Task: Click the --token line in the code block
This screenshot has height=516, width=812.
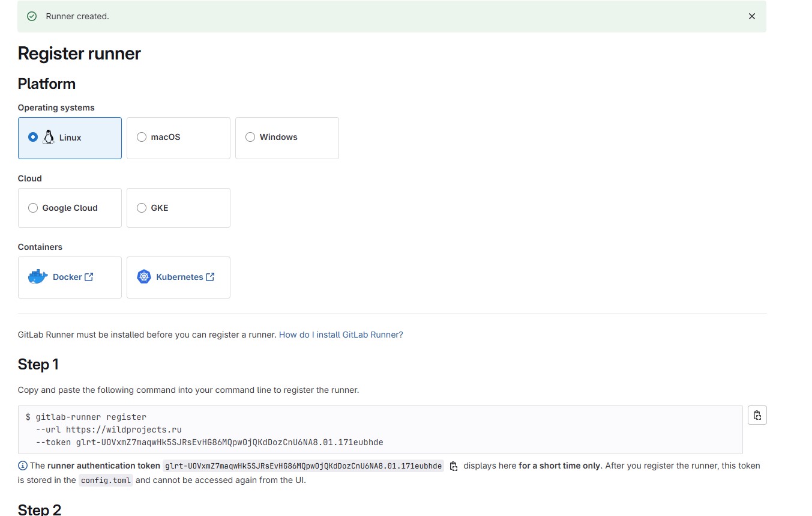Action: (x=209, y=442)
